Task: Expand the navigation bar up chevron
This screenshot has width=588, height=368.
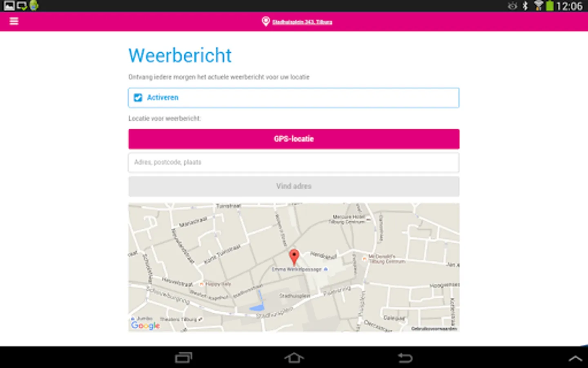Action: 575,359
